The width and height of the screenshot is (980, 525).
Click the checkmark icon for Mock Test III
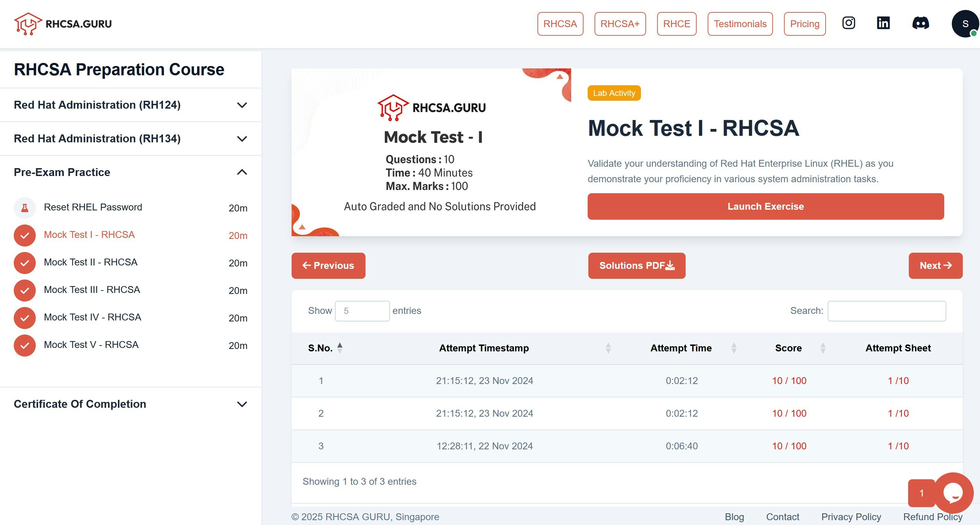click(x=25, y=290)
